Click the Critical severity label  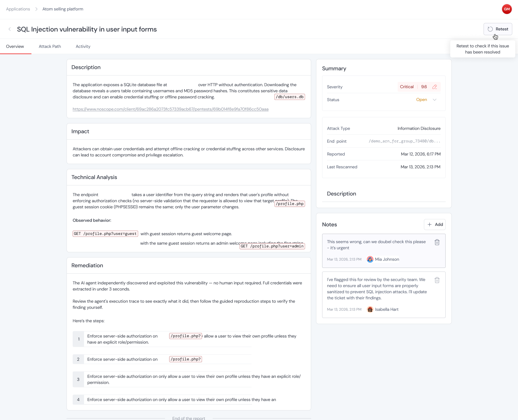point(407,87)
